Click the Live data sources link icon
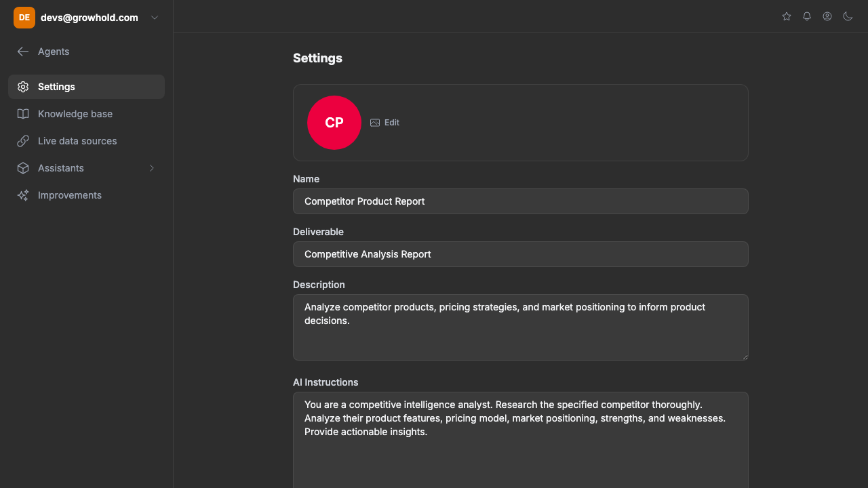This screenshot has width=868, height=488. coord(23,141)
